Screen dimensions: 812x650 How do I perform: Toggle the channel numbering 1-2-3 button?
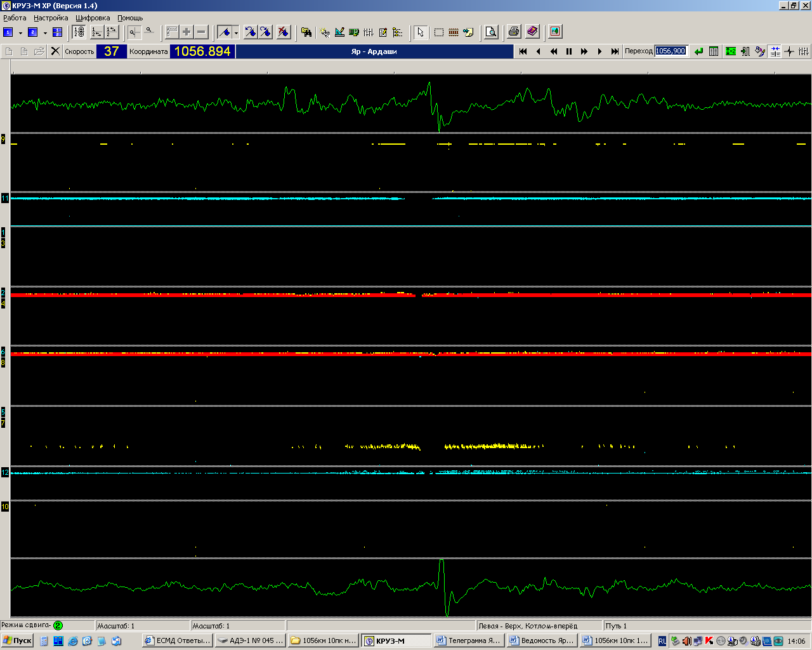(x=79, y=32)
